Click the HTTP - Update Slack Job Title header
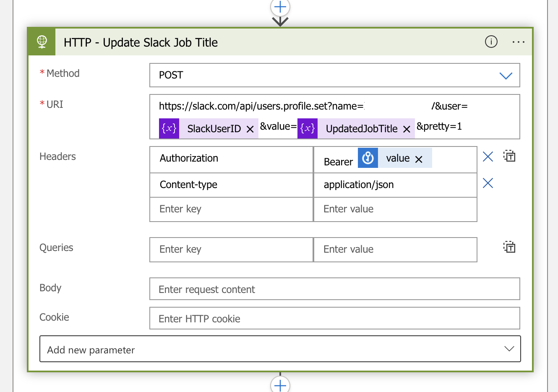 pyautogui.click(x=141, y=42)
